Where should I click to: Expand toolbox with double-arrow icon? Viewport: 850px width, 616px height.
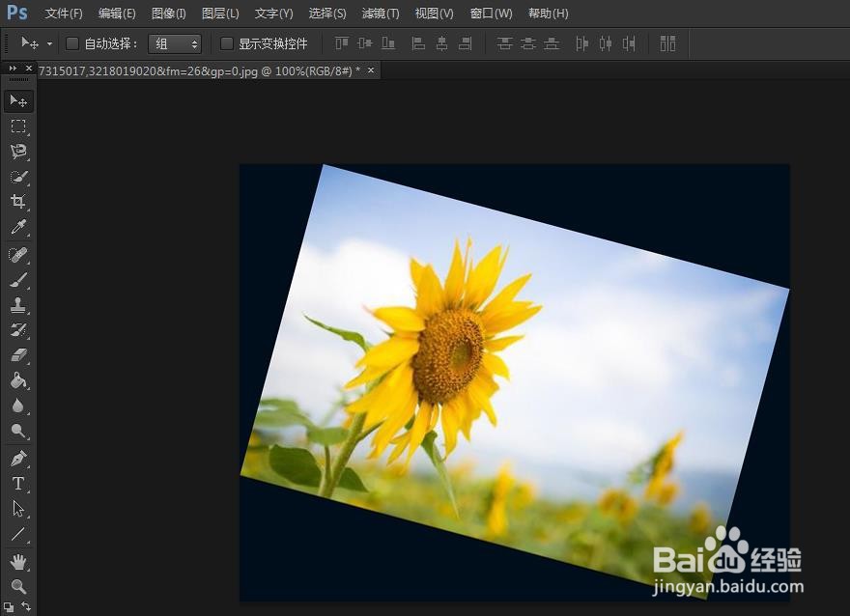pyautogui.click(x=13, y=69)
